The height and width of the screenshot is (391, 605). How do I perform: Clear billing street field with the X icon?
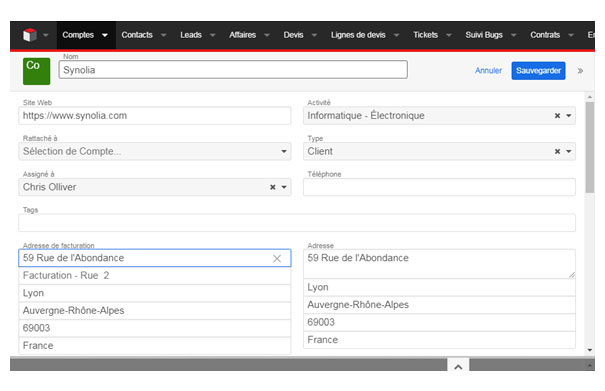point(277,258)
